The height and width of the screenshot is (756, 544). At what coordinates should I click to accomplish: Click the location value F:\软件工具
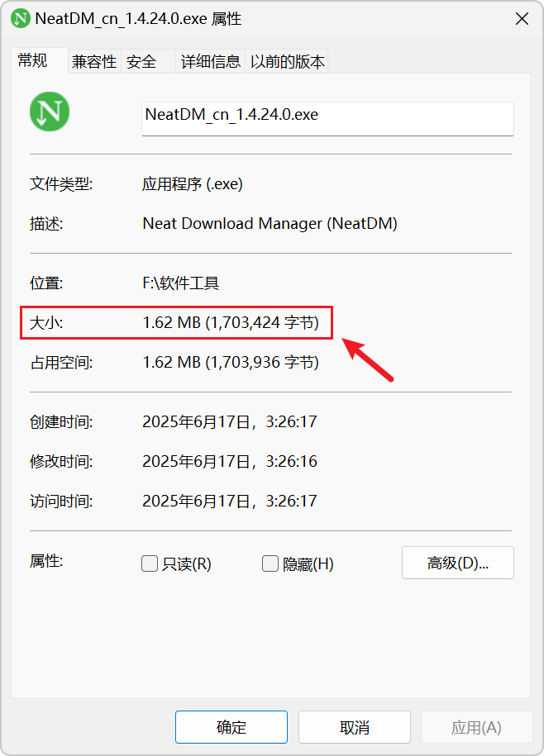click(x=181, y=283)
